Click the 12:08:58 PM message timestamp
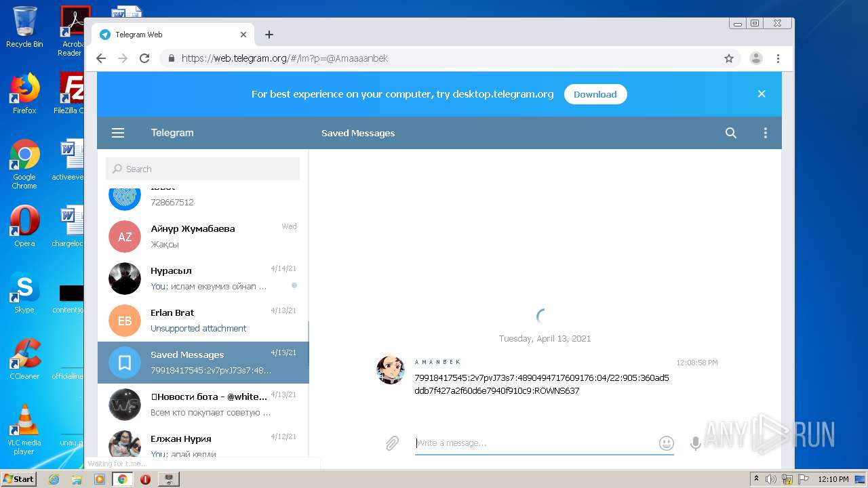The height and width of the screenshot is (488, 868). click(696, 363)
